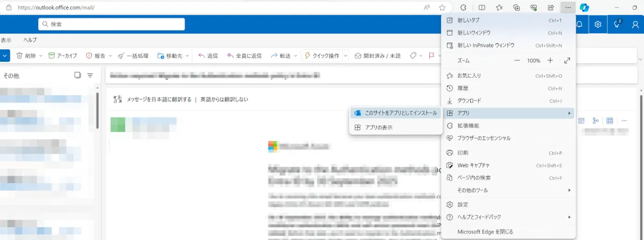
Task: Expand the Move to dropdown arrow
Action: coord(187,55)
